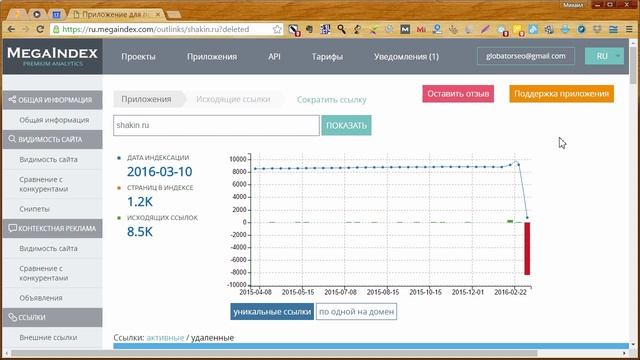The image size is (640, 360).
Task: Click the Поддержка приложения button
Action: (x=561, y=94)
